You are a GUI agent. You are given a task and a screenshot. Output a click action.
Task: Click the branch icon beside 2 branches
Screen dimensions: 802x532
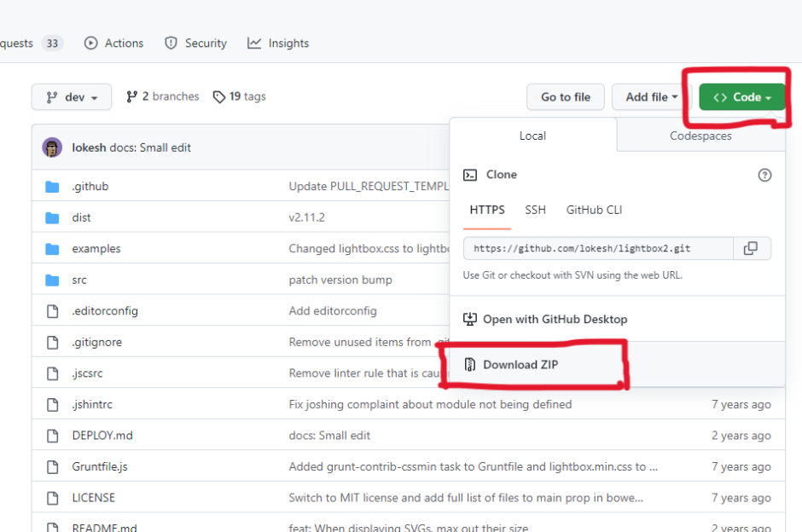(x=132, y=97)
